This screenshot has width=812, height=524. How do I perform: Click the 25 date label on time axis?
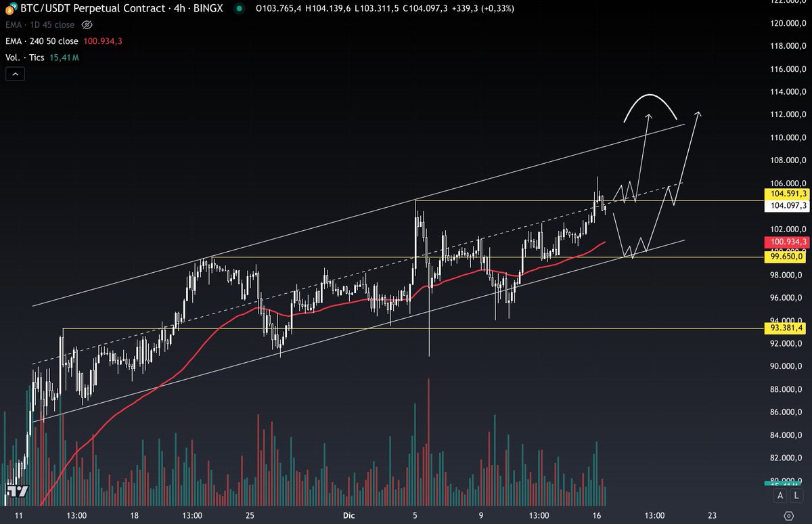point(250,516)
